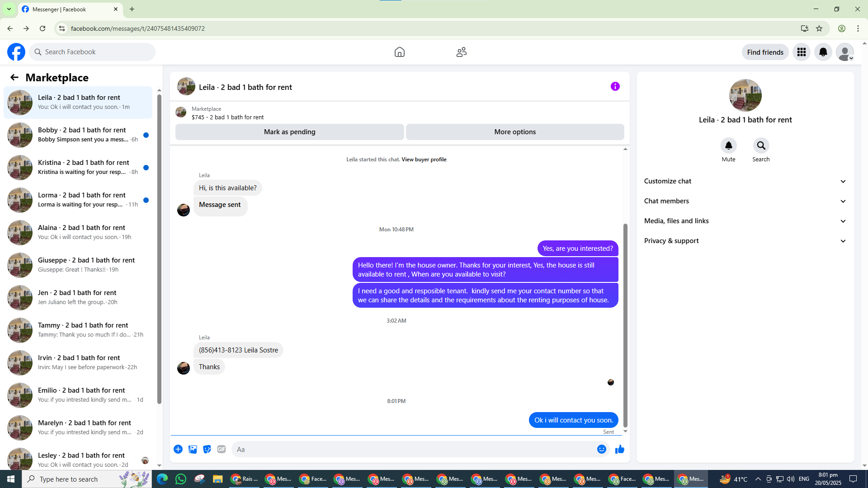Click the purple conversation info icon
The image size is (868, 488).
click(x=615, y=86)
